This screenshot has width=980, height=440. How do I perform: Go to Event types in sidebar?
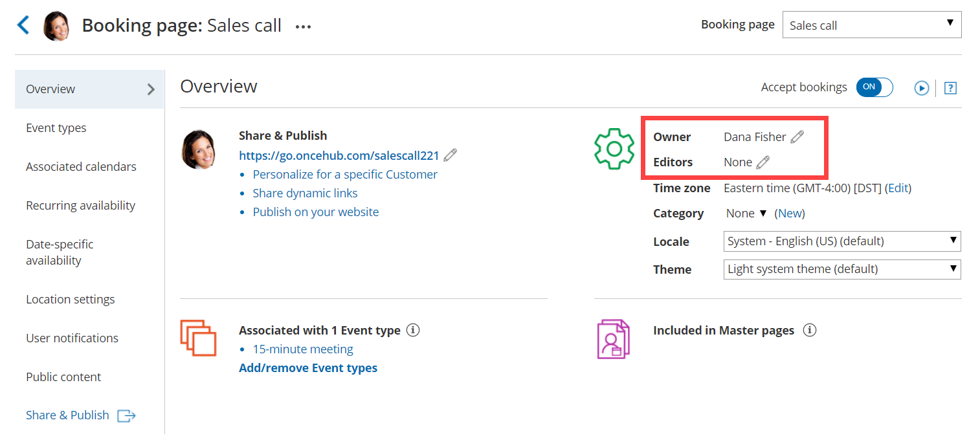56,128
